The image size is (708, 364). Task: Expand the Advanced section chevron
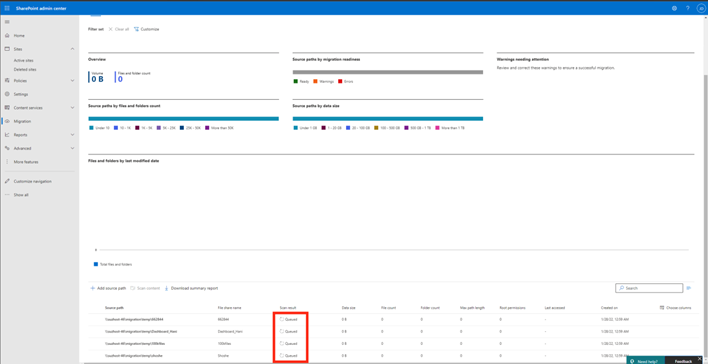click(72, 148)
